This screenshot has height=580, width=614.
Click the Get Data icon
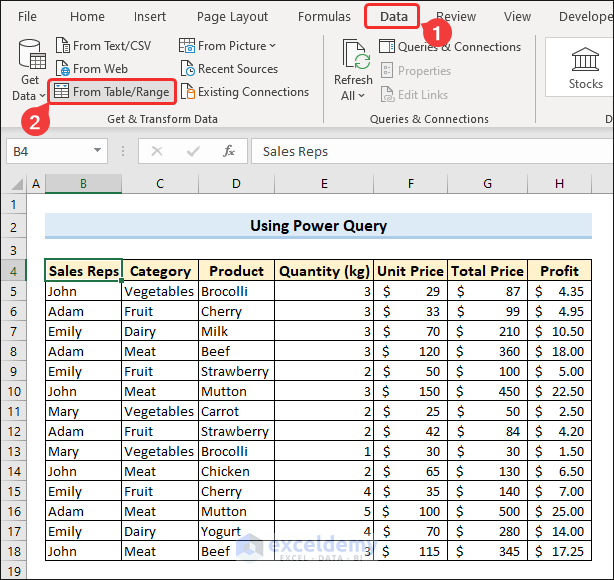[30, 58]
